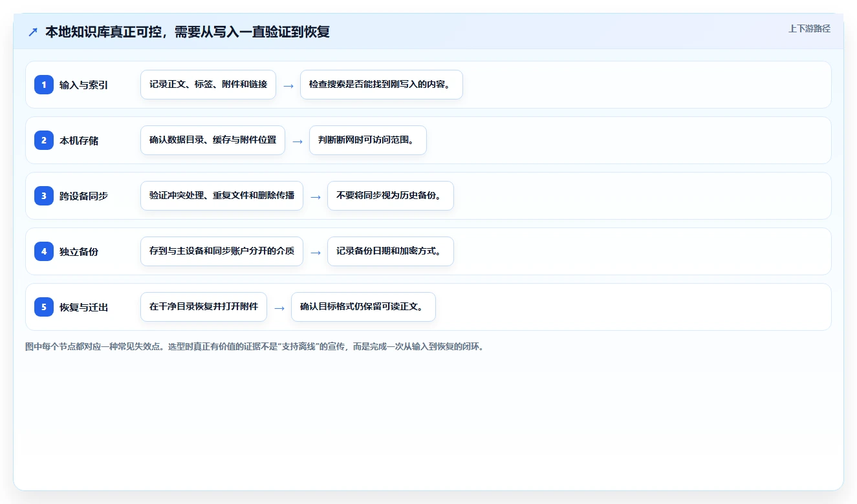Select the 检查搜索是否能找到刚写入的内容。 box
Screen dimensions: 857x504
[x=382, y=85]
